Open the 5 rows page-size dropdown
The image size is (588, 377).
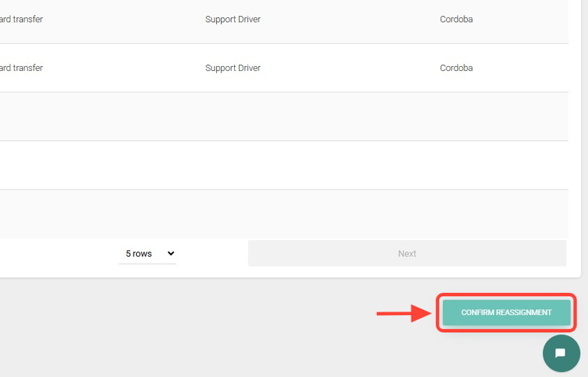[147, 254]
